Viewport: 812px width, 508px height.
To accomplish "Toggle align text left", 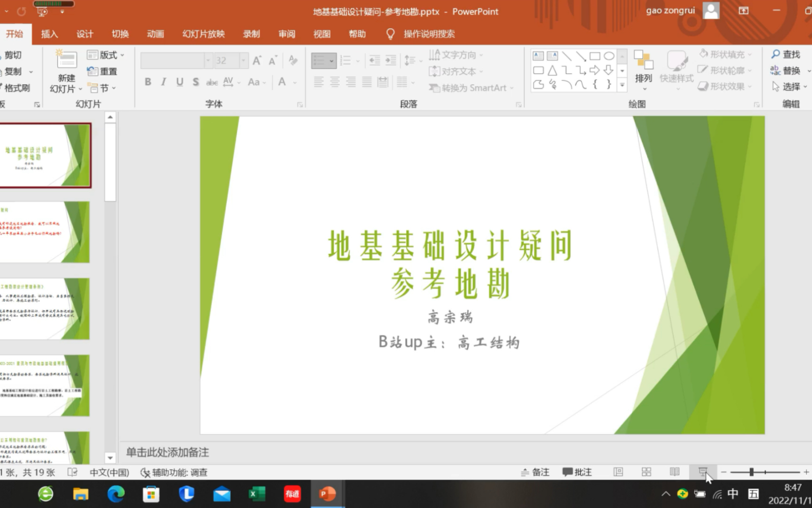I will click(x=319, y=82).
